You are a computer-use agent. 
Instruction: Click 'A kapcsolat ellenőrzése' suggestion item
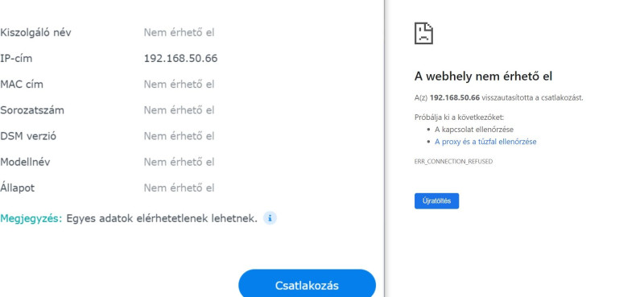(474, 130)
